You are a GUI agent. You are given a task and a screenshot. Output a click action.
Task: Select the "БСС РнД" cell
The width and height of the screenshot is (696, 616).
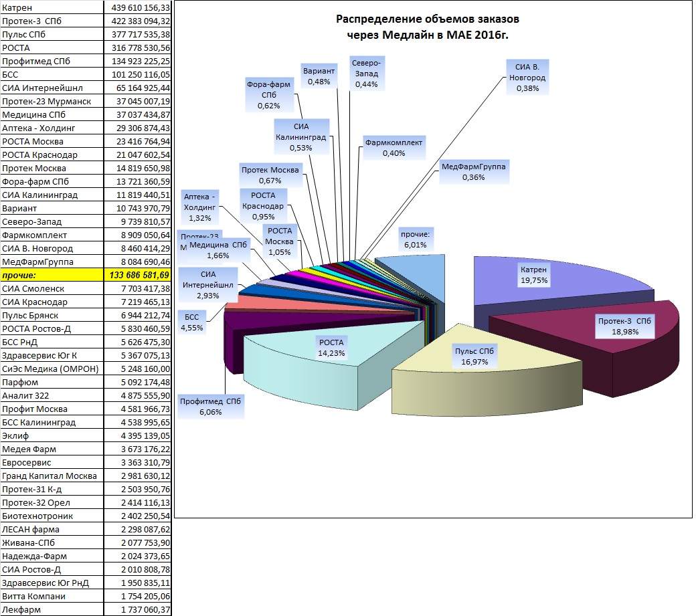pyautogui.click(x=52, y=342)
